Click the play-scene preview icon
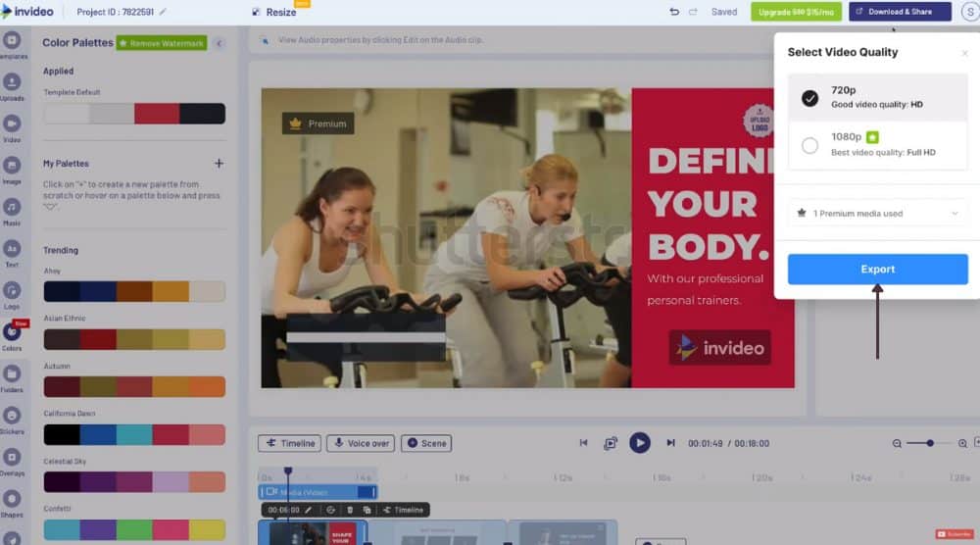This screenshot has width=980, height=545. [611, 443]
